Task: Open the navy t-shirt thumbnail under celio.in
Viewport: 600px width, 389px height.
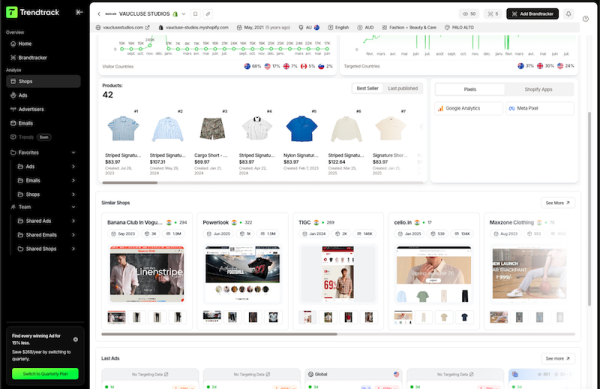Action: [464, 317]
